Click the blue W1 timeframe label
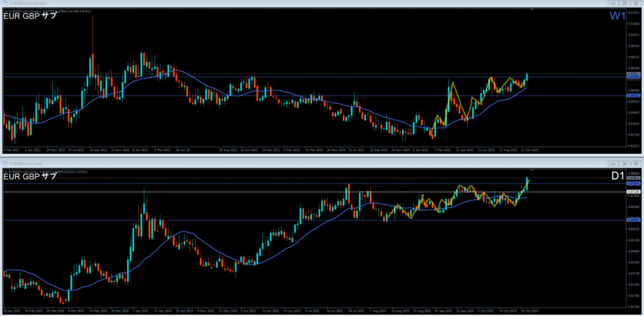 617,16
